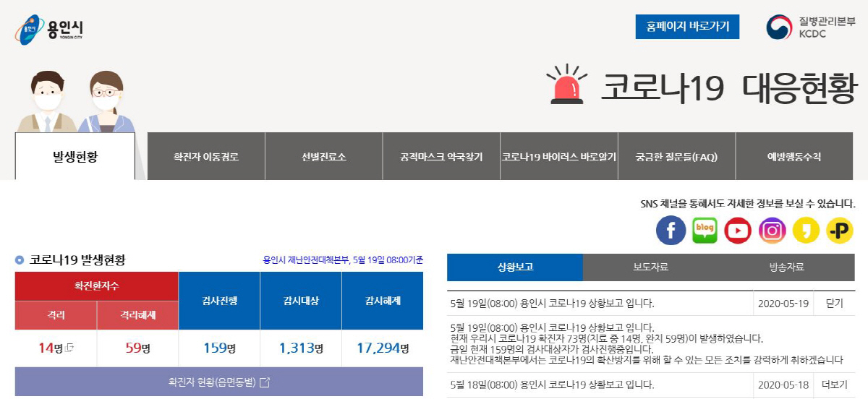Open the Instagram channel icon

[772, 231]
